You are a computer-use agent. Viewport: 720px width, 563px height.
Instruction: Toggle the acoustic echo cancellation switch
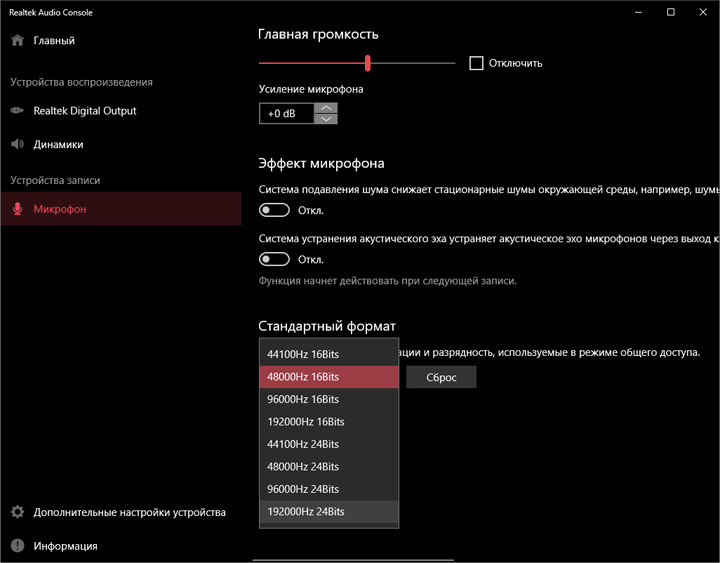274,259
